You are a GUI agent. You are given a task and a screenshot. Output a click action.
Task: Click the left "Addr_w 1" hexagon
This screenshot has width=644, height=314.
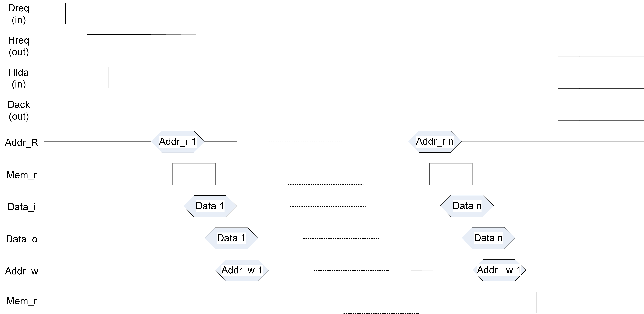[242, 270]
